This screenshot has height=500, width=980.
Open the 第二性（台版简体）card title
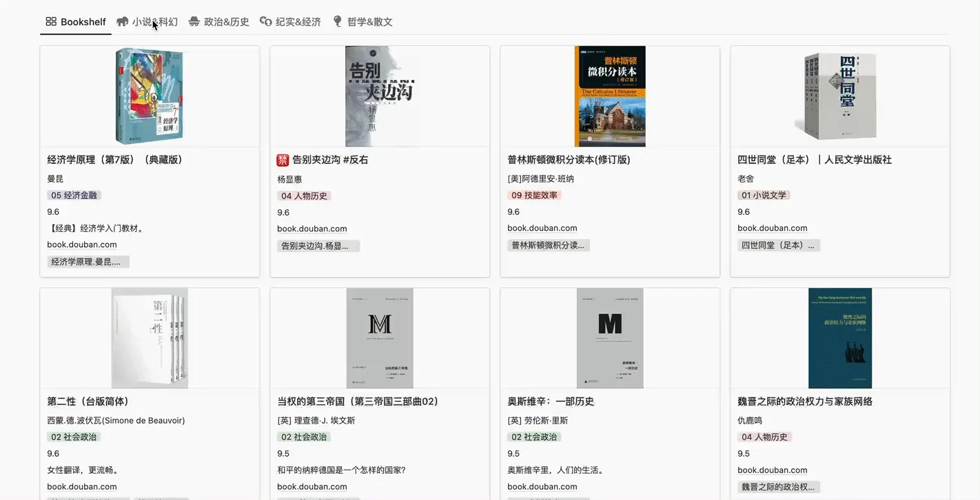88,402
